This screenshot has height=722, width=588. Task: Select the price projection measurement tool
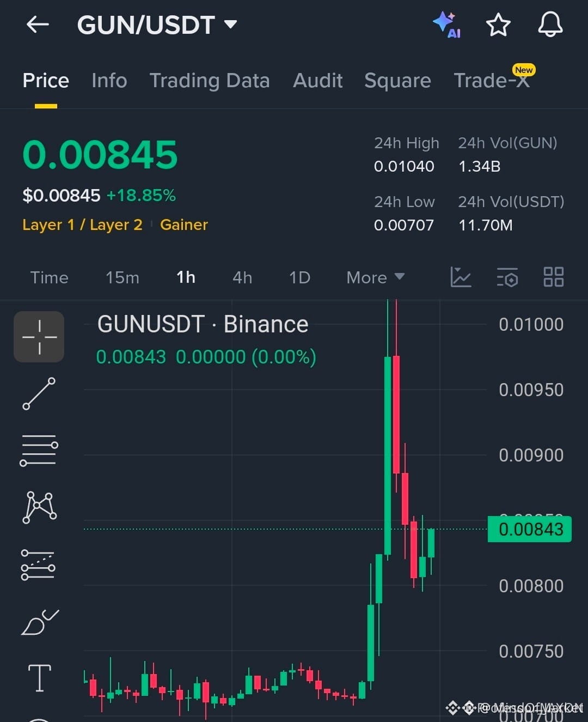click(x=38, y=565)
